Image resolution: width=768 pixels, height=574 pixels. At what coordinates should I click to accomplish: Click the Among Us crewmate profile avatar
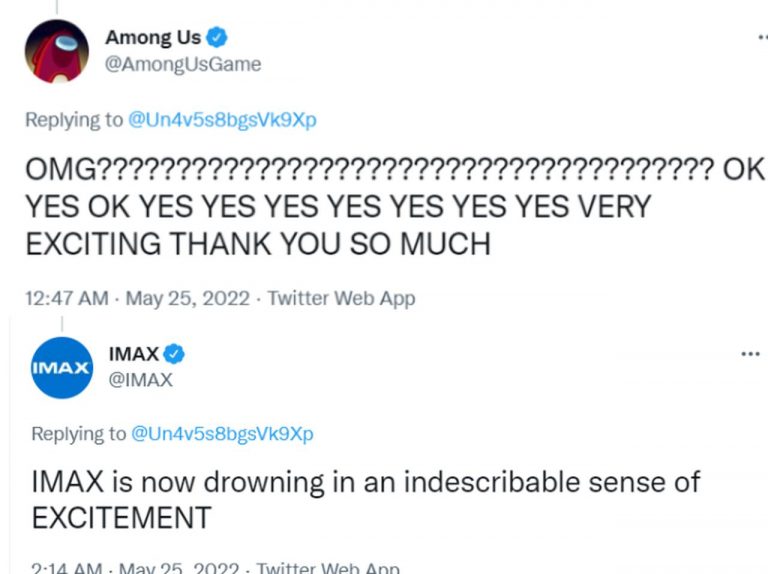tap(56, 50)
